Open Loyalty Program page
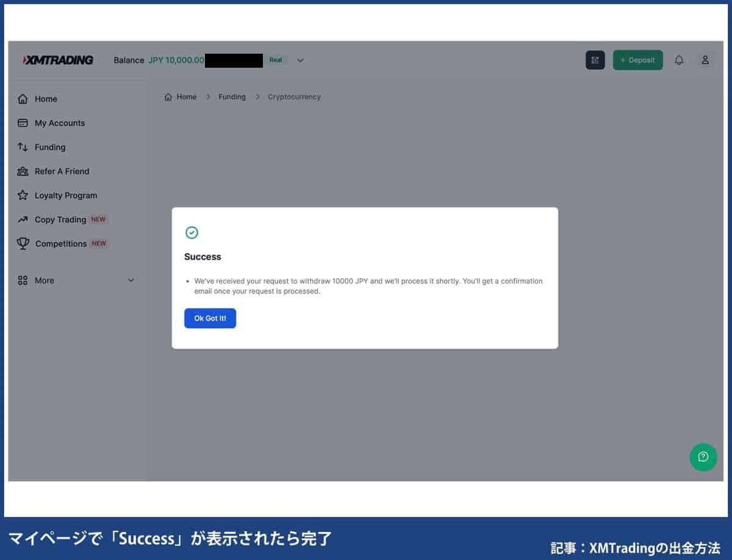The width and height of the screenshot is (732, 560). 66,196
